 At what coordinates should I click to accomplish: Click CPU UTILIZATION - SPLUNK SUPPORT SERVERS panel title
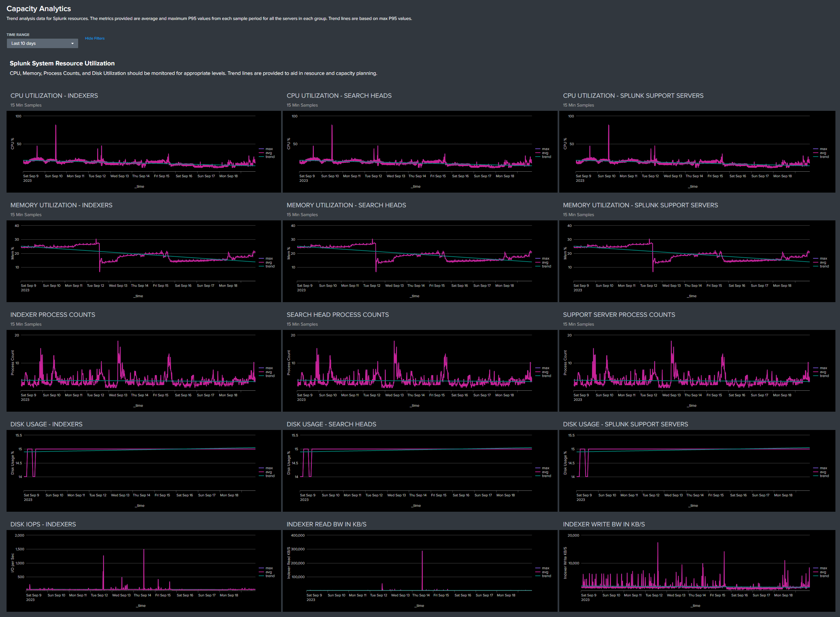(633, 95)
